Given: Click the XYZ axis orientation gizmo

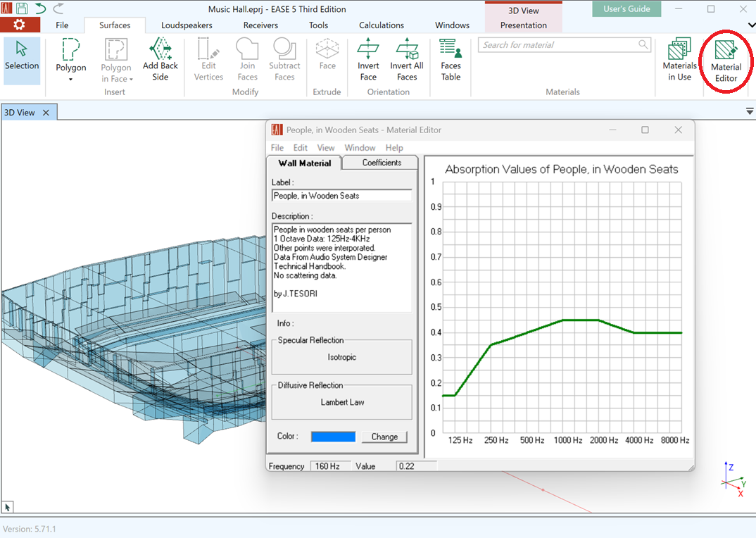Looking at the screenshot, I should (733, 480).
